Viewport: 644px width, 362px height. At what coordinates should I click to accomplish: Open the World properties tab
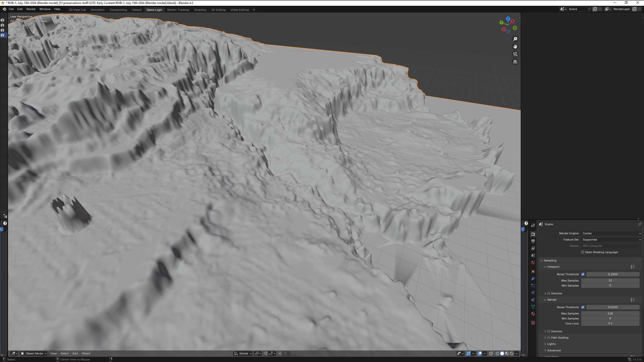(533, 262)
